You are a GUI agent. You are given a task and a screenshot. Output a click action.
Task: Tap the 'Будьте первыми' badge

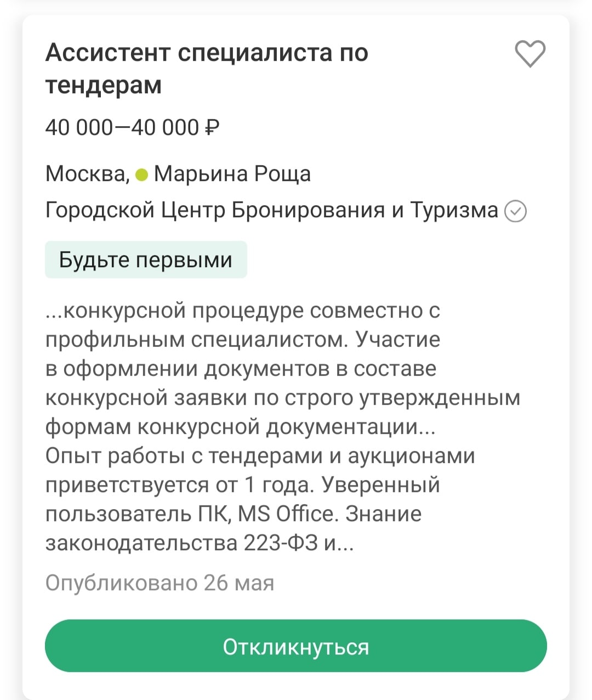tap(146, 259)
